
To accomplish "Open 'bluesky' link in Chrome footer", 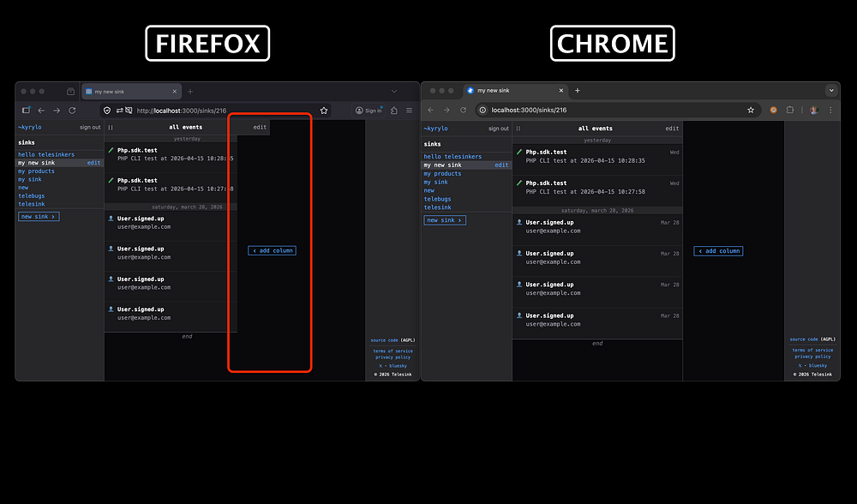I will 818,365.
